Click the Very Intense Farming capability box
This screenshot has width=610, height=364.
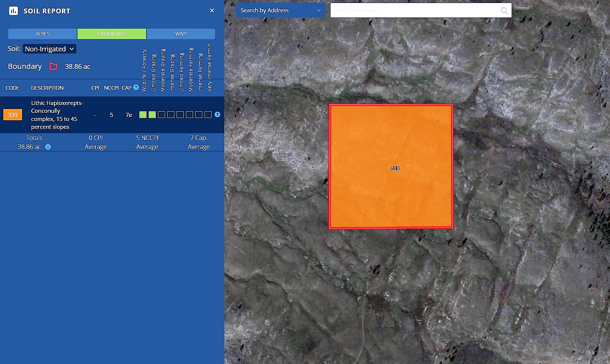[x=208, y=115]
